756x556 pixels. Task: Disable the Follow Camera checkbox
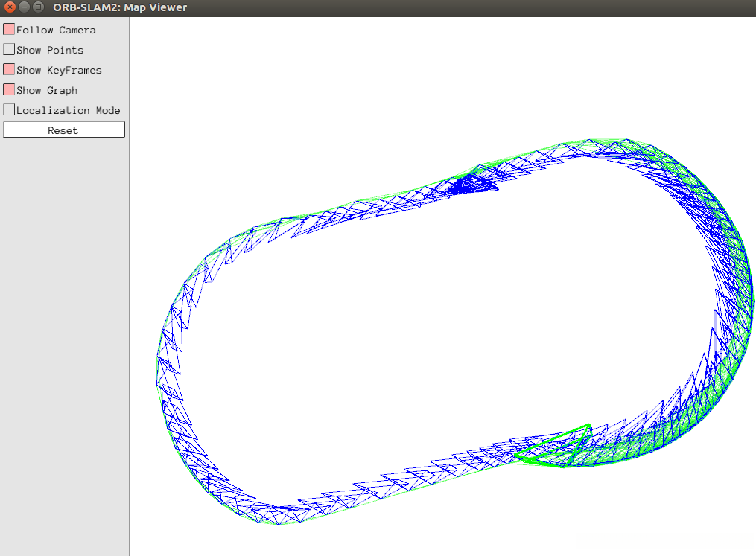point(9,30)
